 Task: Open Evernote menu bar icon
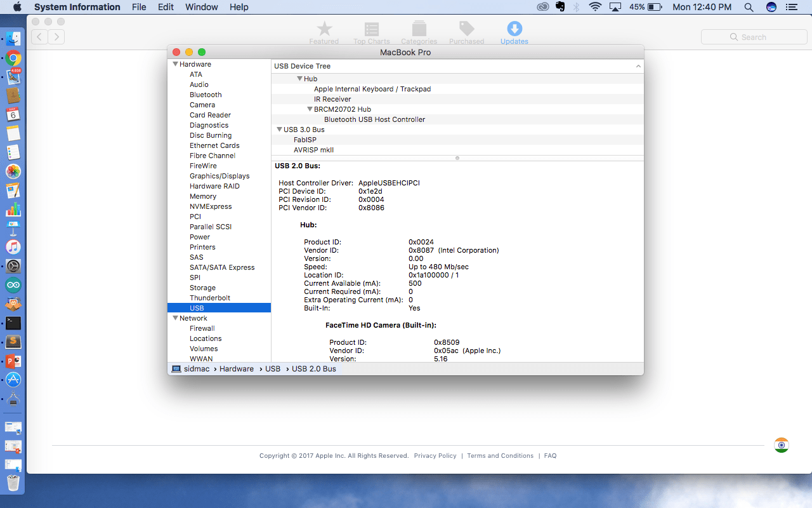coord(560,7)
